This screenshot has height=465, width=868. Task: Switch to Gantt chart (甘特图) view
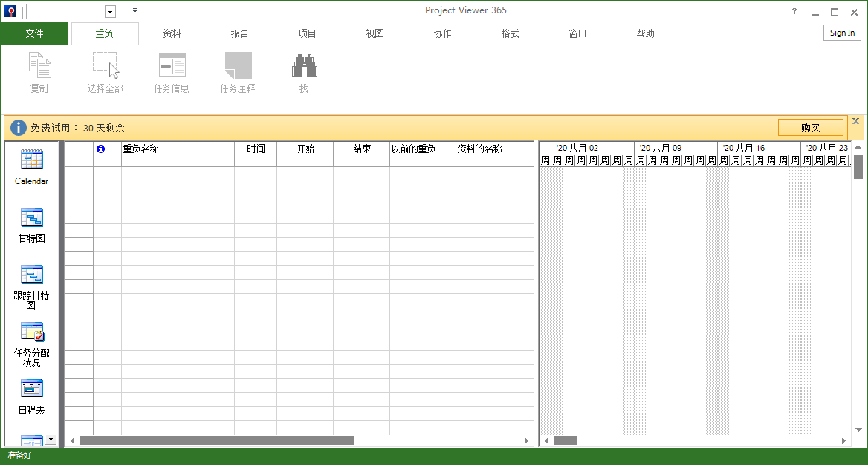(31, 218)
